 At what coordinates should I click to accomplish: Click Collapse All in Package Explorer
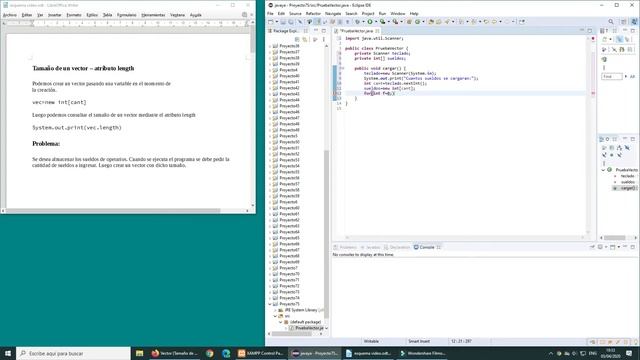coord(297,39)
